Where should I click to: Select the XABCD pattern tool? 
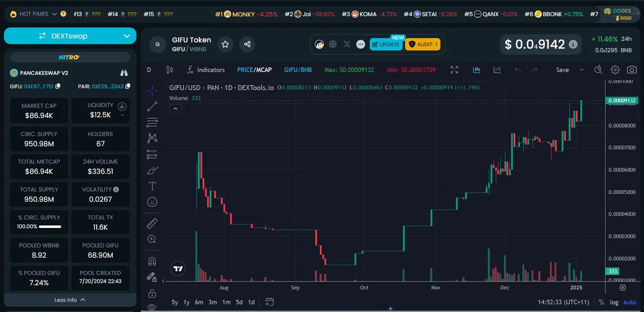pyautogui.click(x=152, y=138)
